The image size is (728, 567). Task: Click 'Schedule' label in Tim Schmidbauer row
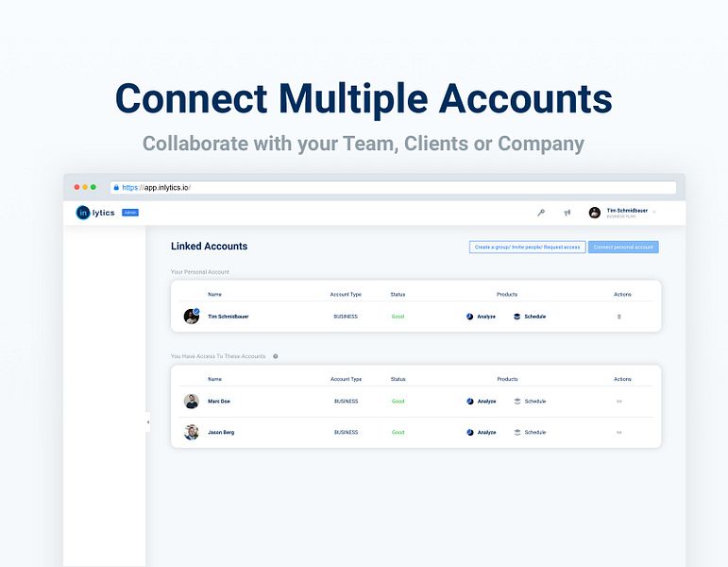[x=534, y=317]
